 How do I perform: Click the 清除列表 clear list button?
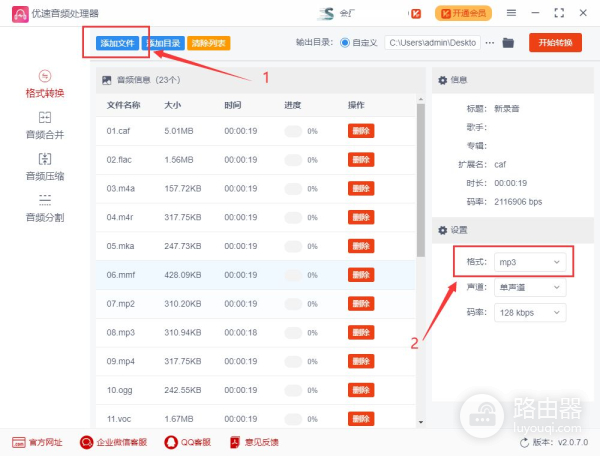tap(209, 43)
